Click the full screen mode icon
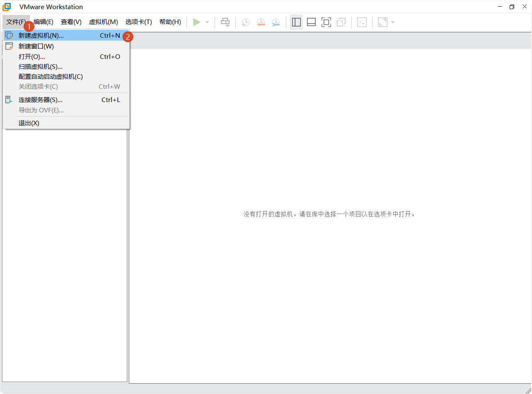532x394 pixels. tap(326, 22)
